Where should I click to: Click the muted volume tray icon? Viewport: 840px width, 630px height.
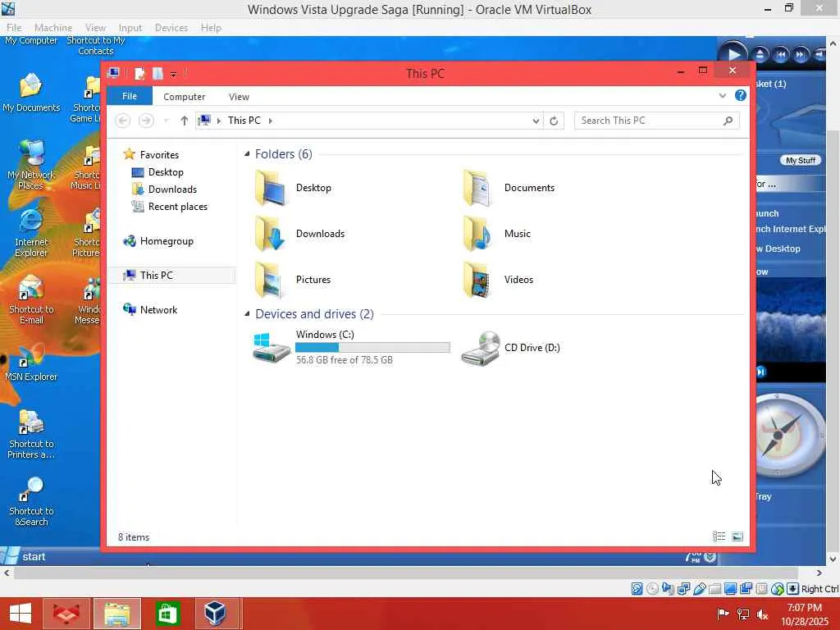[762, 614]
